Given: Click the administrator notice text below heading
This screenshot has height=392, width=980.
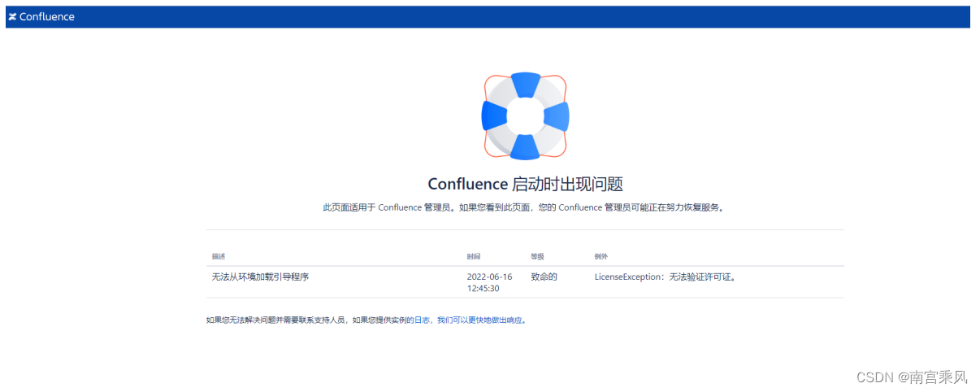Looking at the screenshot, I should pyautogui.click(x=523, y=207).
